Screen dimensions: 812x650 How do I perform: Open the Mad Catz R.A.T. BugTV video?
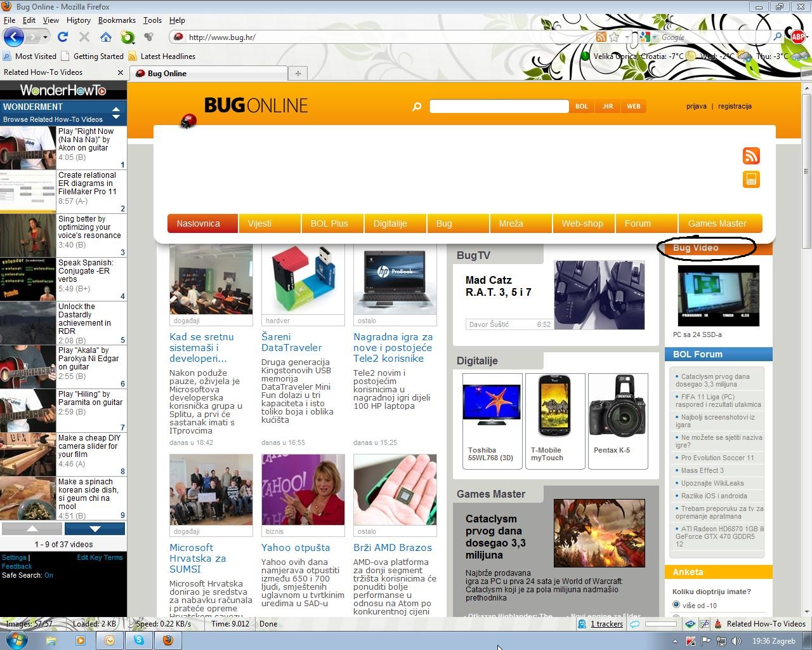pyautogui.click(x=599, y=295)
